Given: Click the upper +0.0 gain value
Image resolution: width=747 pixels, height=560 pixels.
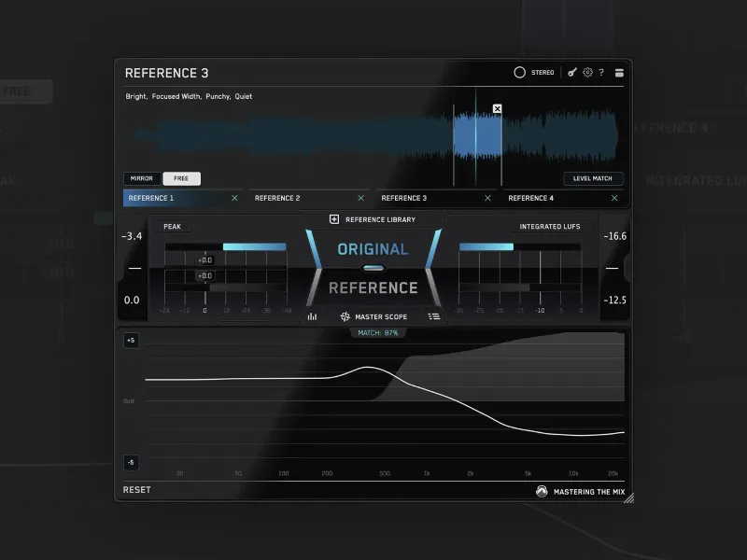Looking at the screenshot, I should pyautogui.click(x=204, y=260).
